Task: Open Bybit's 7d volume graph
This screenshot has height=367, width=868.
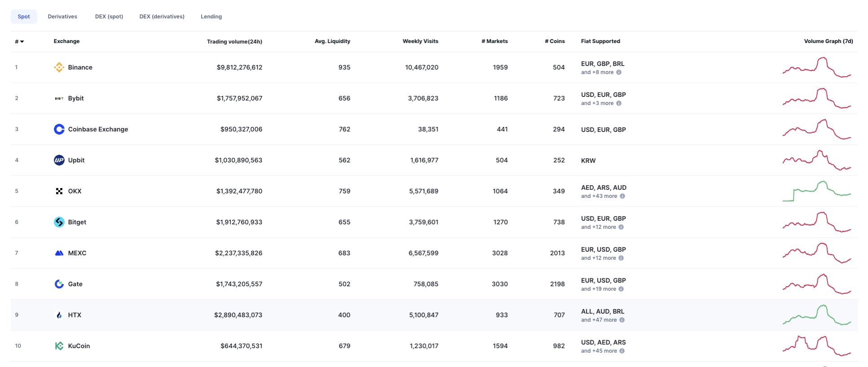Action: click(817, 98)
